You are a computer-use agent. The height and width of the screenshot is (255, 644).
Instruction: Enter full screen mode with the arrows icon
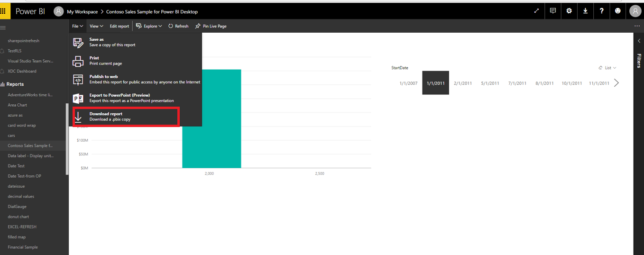(x=536, y=11)
